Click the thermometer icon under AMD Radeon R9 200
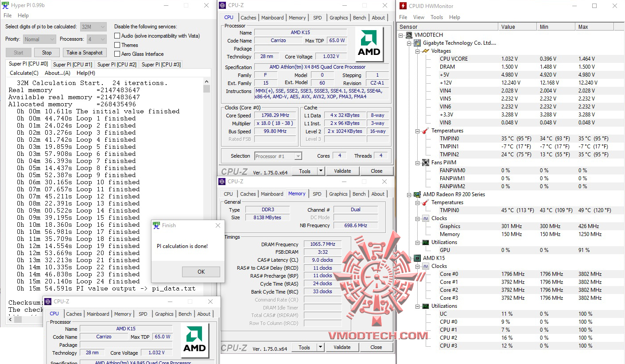 [x=426, y=202]
